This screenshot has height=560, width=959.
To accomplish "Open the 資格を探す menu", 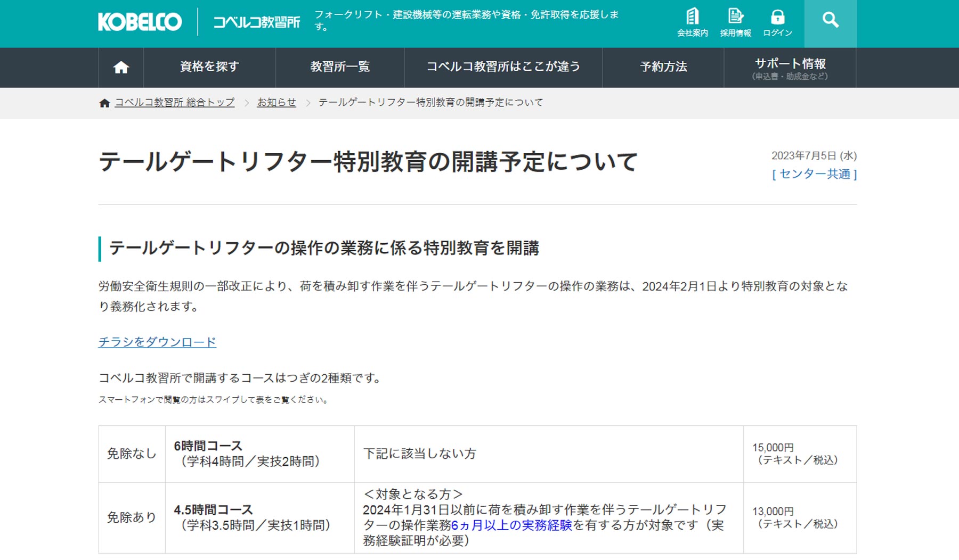I will pos(209,67).
